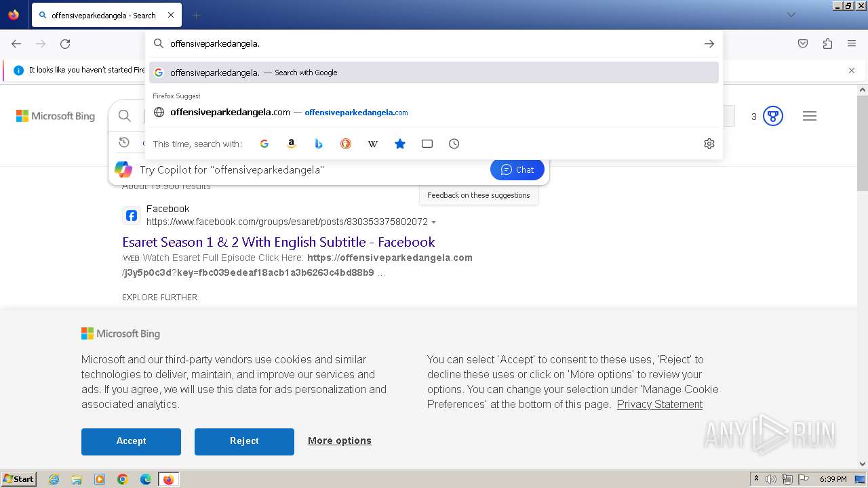
Task: Open the Extensions puzzle icon
Action: point(827,43)
